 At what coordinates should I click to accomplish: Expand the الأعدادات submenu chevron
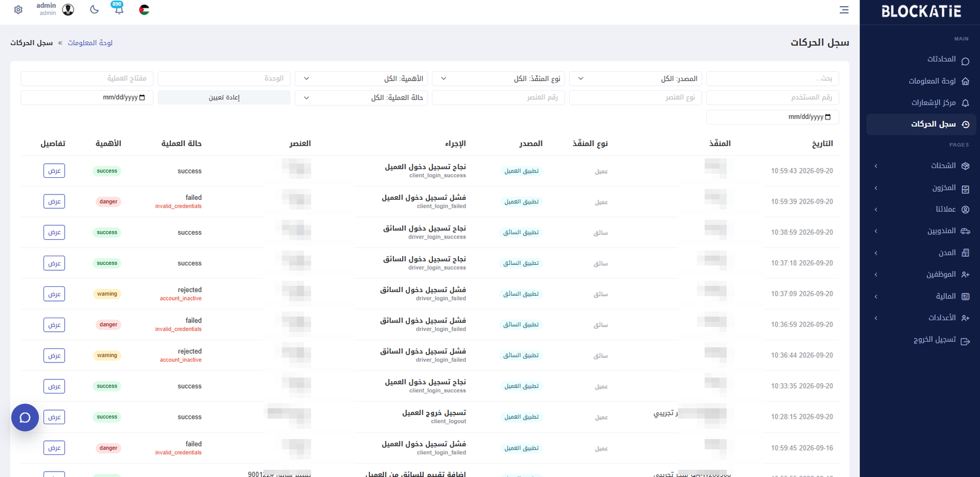[x=876, y=318]
